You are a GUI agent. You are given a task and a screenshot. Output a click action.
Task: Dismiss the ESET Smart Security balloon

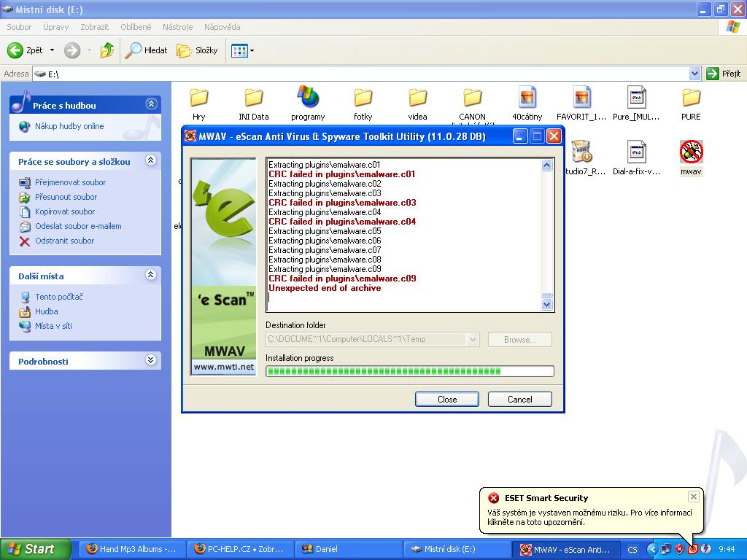tap(694, 497)
